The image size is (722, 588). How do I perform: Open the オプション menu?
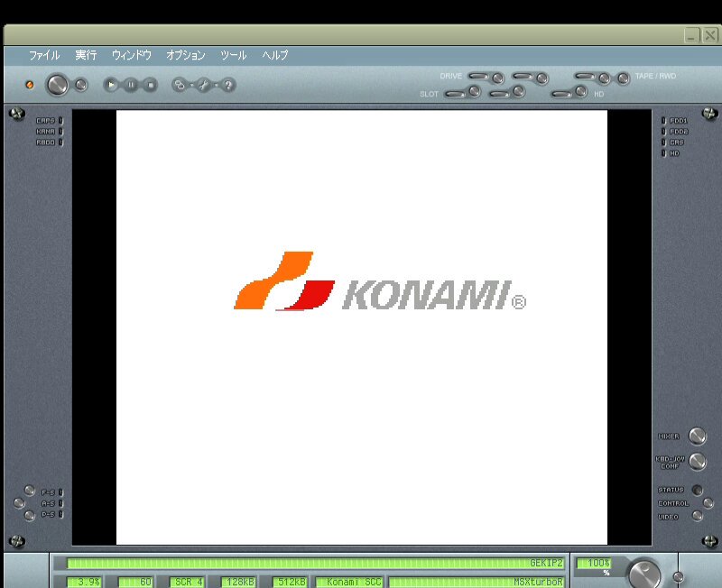tap(186, 55)
